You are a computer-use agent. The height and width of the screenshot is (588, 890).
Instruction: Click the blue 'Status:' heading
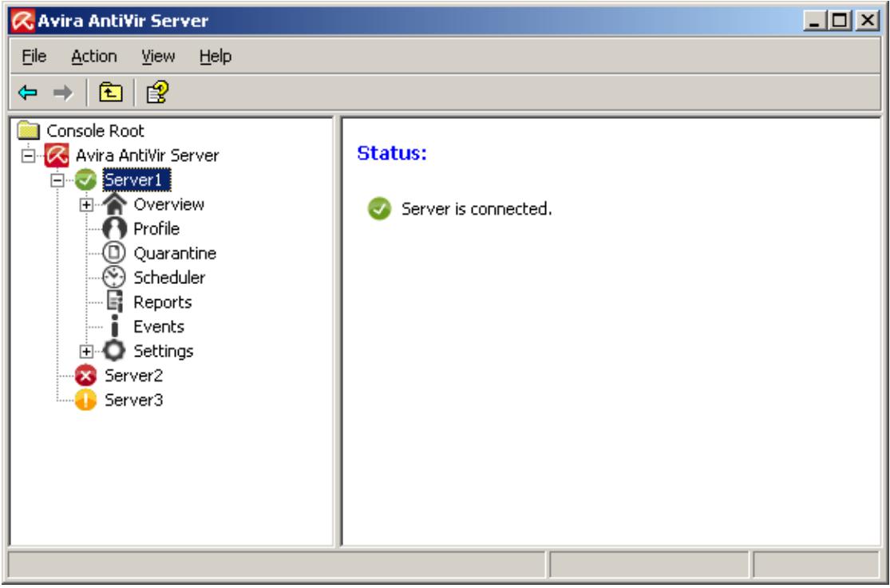pyautogui.click(x=392, y=152)
